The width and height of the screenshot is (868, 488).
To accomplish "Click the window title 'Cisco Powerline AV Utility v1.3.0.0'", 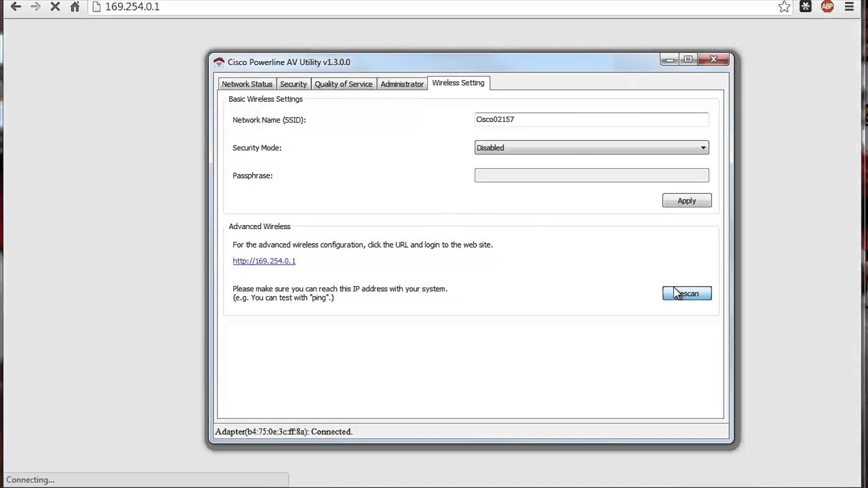I will 289,62.
